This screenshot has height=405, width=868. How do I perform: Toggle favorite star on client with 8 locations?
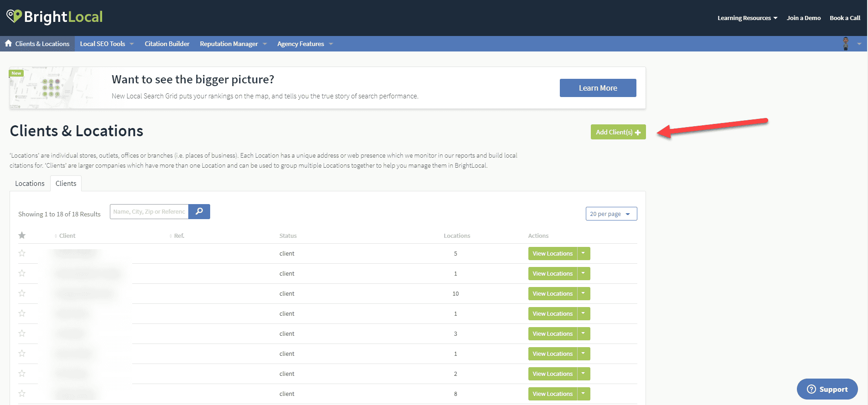22,394
